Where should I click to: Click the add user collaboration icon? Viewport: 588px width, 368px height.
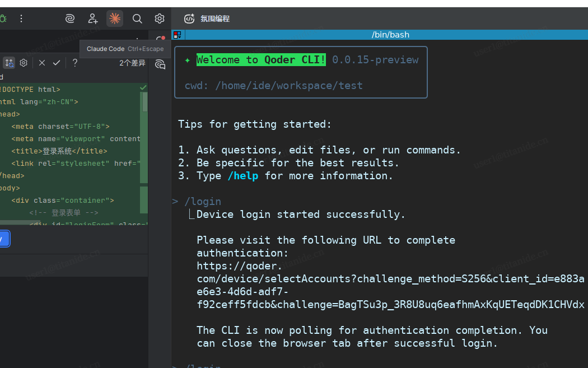93,18
